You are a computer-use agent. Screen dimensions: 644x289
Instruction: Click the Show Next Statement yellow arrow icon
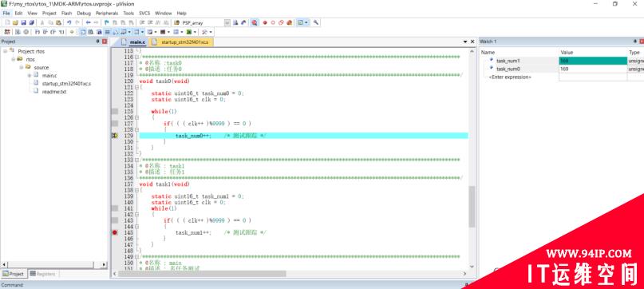point(72,32)
